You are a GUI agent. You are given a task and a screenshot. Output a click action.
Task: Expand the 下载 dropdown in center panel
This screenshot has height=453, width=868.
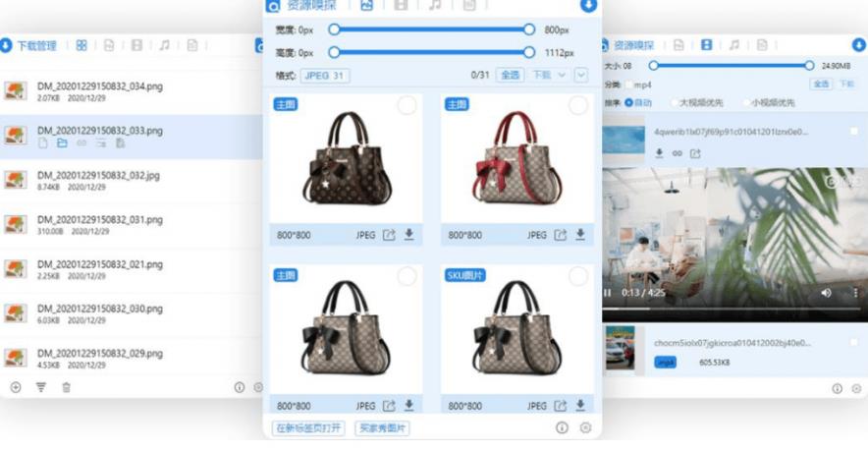click(549, 75)
